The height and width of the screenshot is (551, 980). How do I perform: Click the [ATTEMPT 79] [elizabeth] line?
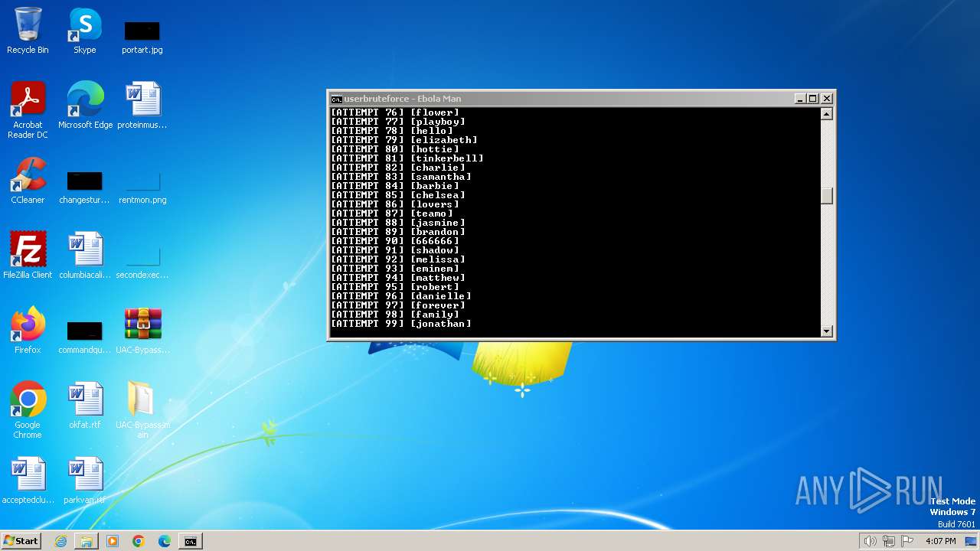click(404, 140)
